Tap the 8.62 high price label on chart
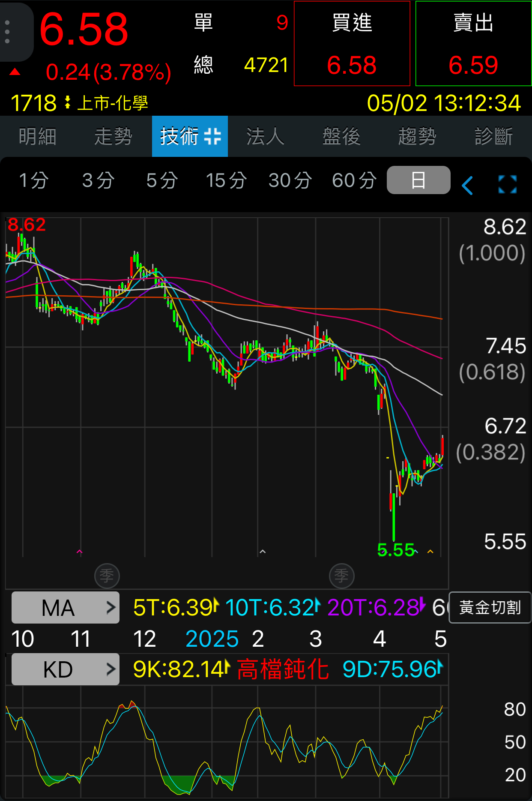Image resolution: width=532 pixels, height=801 pixels. coord(27,225)
